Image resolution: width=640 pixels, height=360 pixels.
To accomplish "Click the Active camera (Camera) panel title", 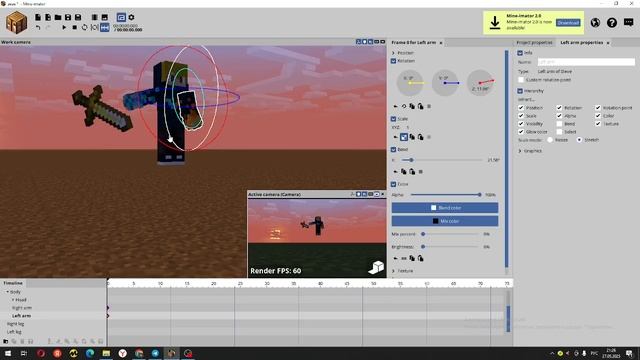I will pyautogui.click(x=274, y=194).
